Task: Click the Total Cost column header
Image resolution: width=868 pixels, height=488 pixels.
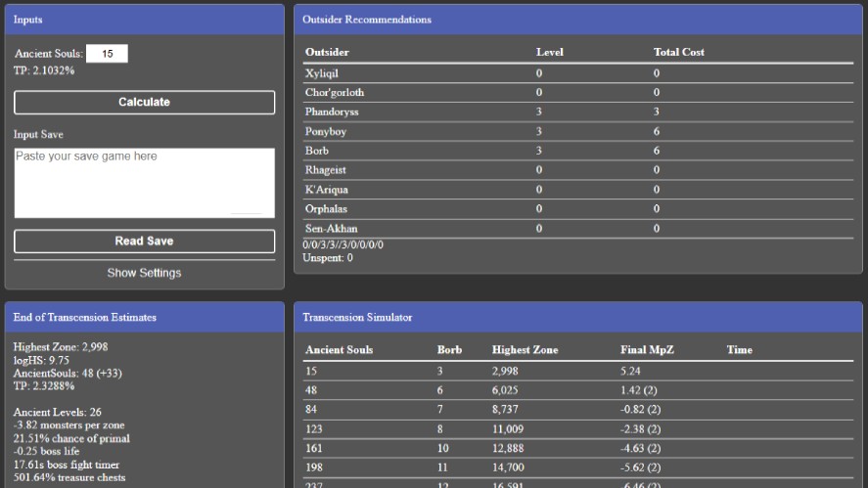Action: pyautogui.click(x=679, y=52)
